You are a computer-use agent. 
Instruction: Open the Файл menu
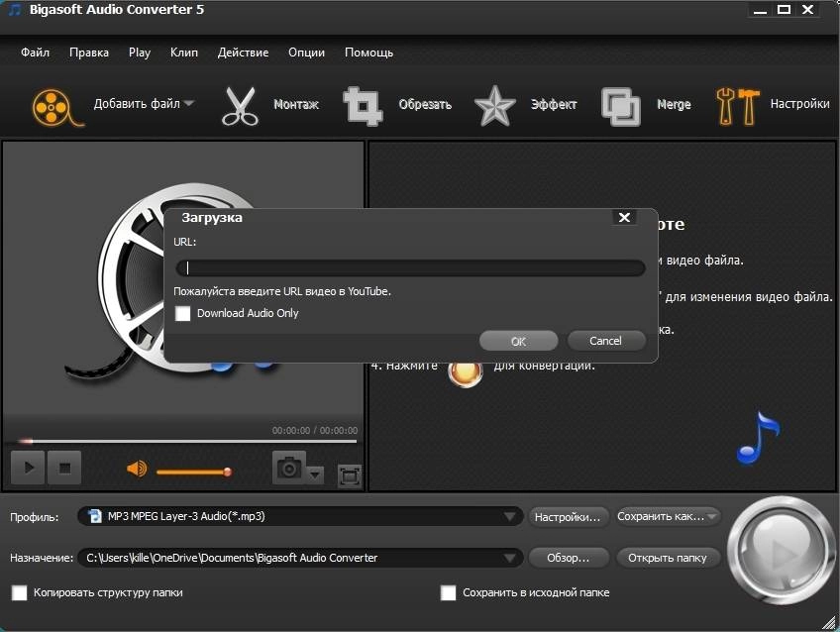tap(36, 53)
